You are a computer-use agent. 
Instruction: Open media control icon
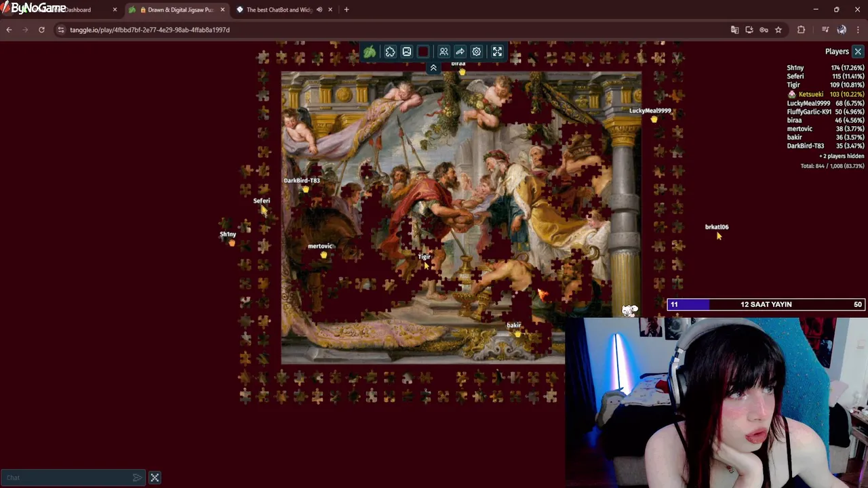coord(825,30)
